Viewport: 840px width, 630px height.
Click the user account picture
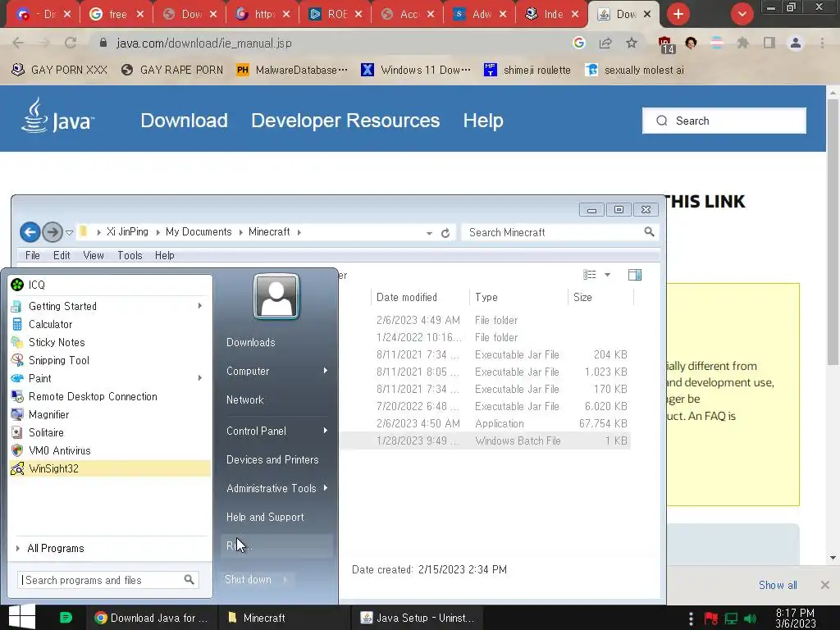(x=276, y=296)
